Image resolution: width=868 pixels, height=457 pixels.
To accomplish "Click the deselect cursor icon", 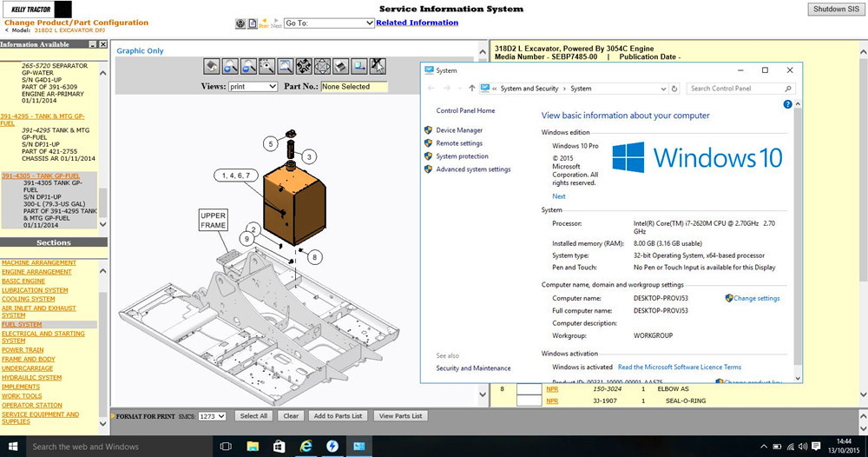I will tap(378, 67).
